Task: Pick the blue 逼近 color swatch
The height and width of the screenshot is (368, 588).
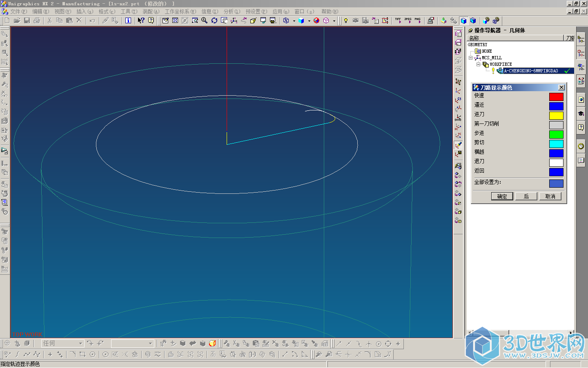Action: click(x=556, y=106)
